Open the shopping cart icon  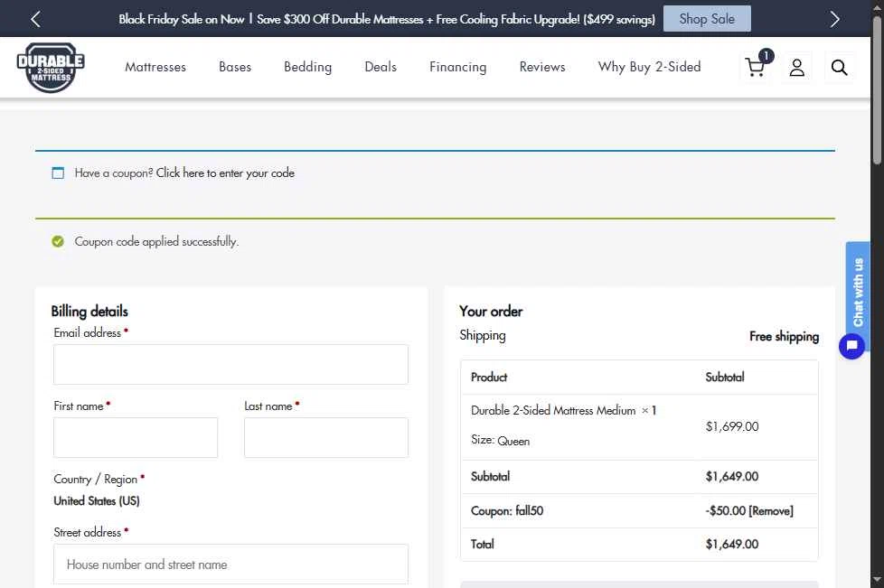tap(755, 68)
